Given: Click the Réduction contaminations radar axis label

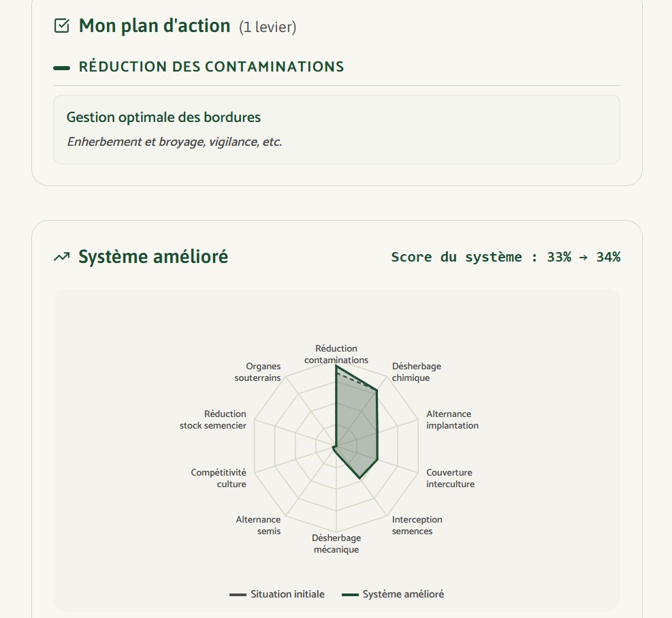Looking at the screenshot, I should (x=336, y=354).
